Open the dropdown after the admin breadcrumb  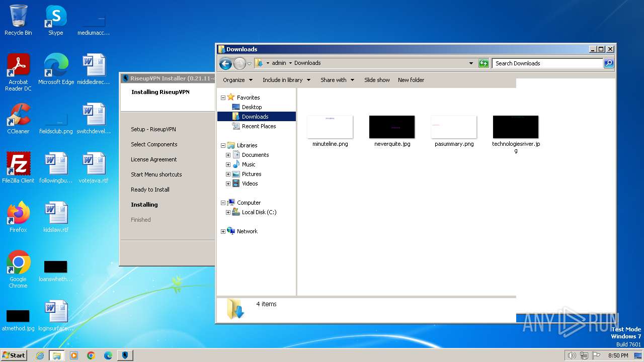click(290, 63)
